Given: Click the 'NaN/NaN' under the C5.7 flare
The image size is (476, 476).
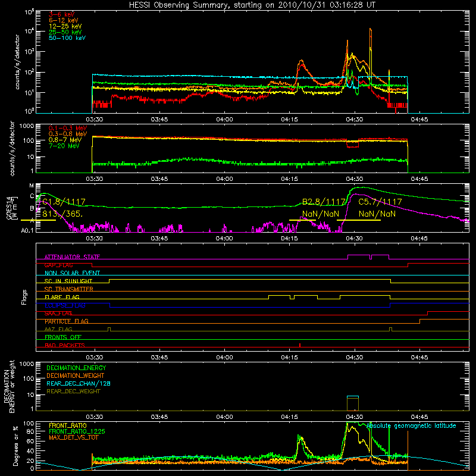Looking at the screenshot, I should [377, 214].
